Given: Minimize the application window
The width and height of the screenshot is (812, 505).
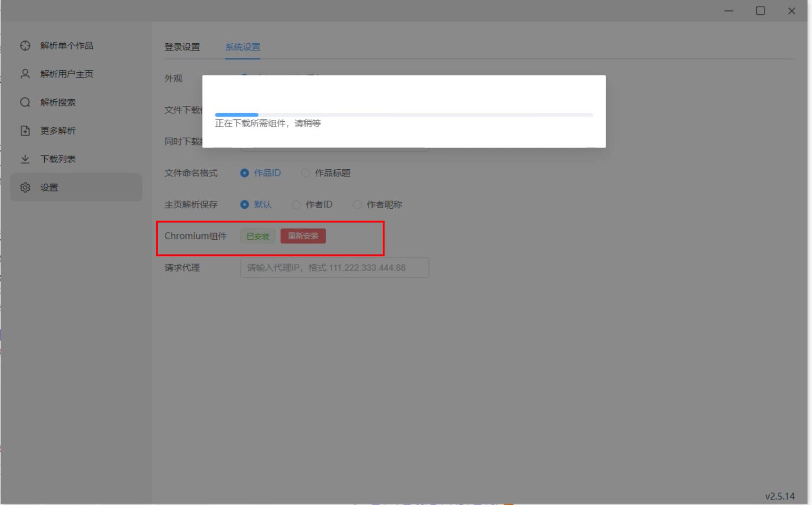Looking at the screenshot, I should 729,10.
